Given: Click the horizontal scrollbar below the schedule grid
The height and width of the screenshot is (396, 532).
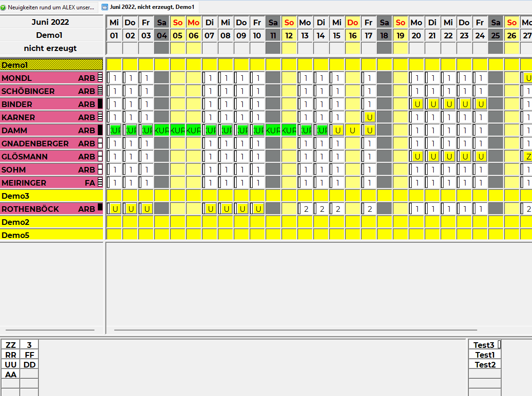Looking at the screenshot, I should click(x=318, y=330).
